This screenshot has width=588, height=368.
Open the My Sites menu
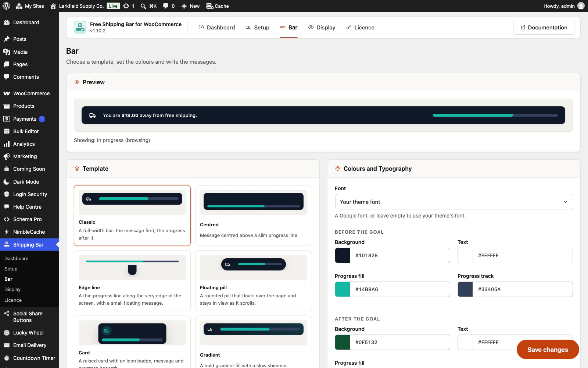coord(30,6)
